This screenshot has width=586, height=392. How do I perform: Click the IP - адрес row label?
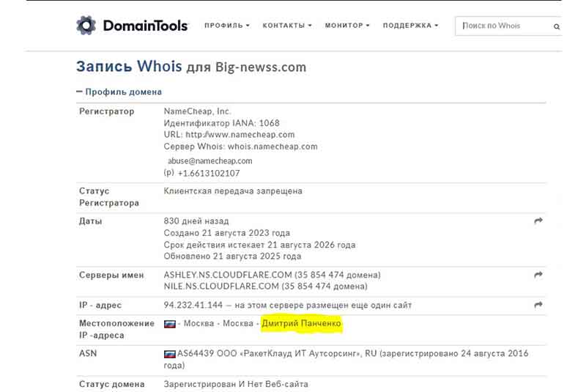[x=100, y=305]
